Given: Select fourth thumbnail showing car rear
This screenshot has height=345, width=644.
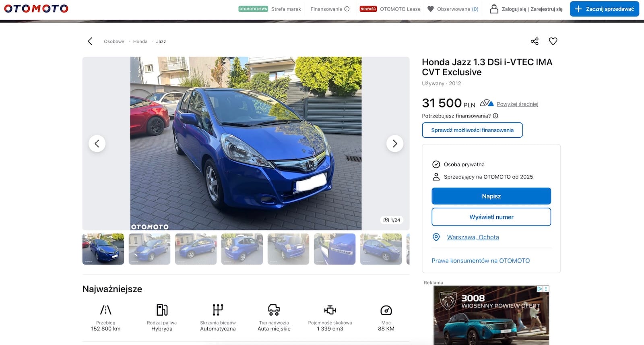Looking at the screenshot, I should pyautogui.click(x=242, y=249).
